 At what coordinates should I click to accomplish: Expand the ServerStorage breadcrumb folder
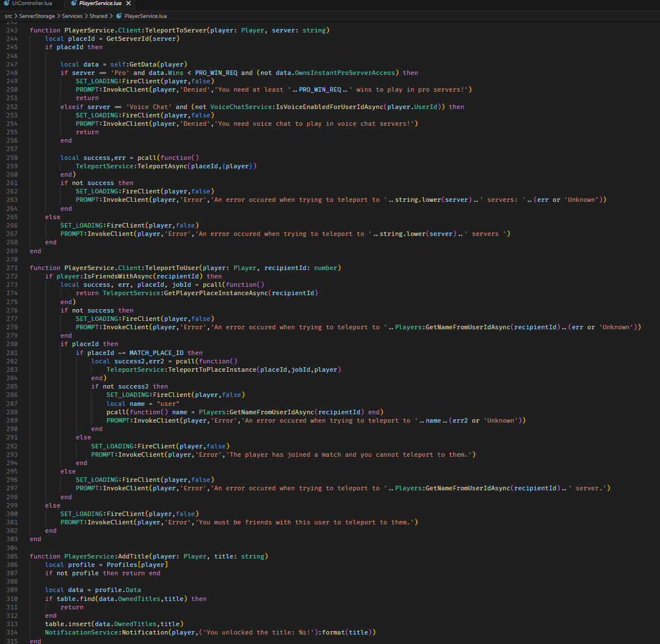click(37, 16)
